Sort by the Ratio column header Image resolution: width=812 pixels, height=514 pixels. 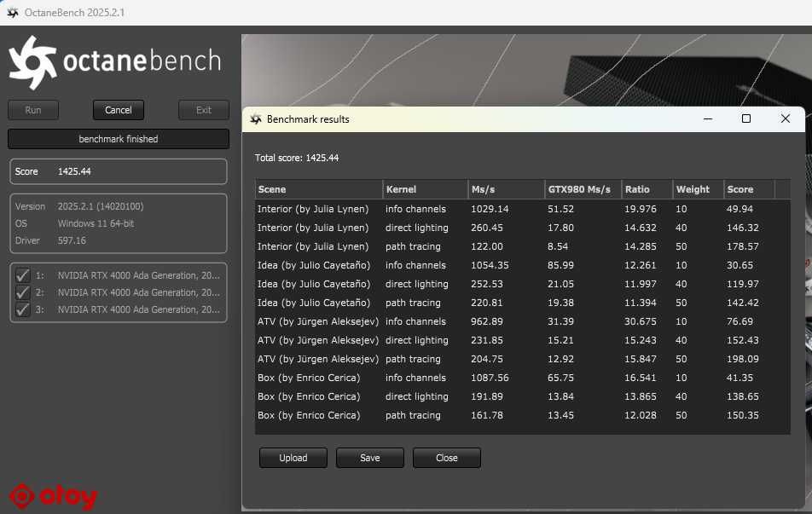click(x=647, y=189)
